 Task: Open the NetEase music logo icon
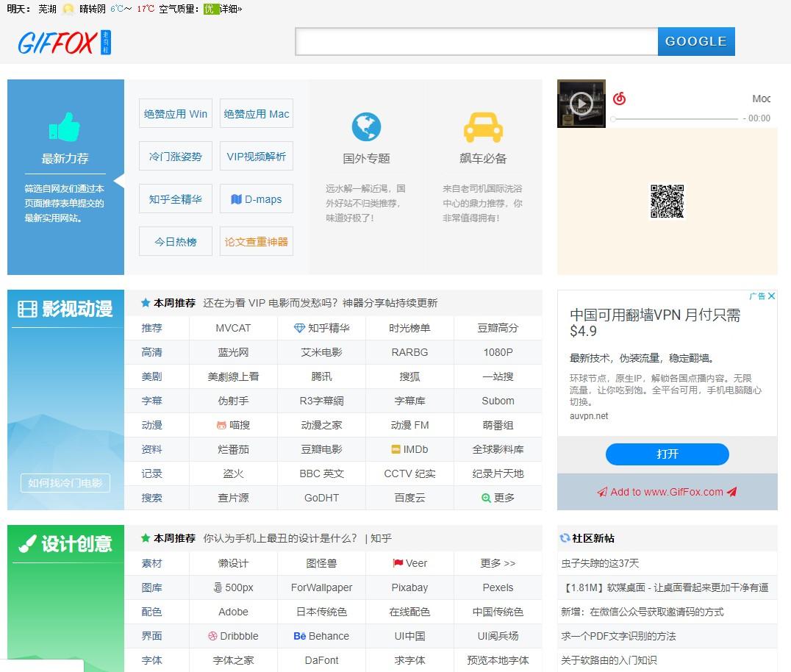(x=620, y=99)
